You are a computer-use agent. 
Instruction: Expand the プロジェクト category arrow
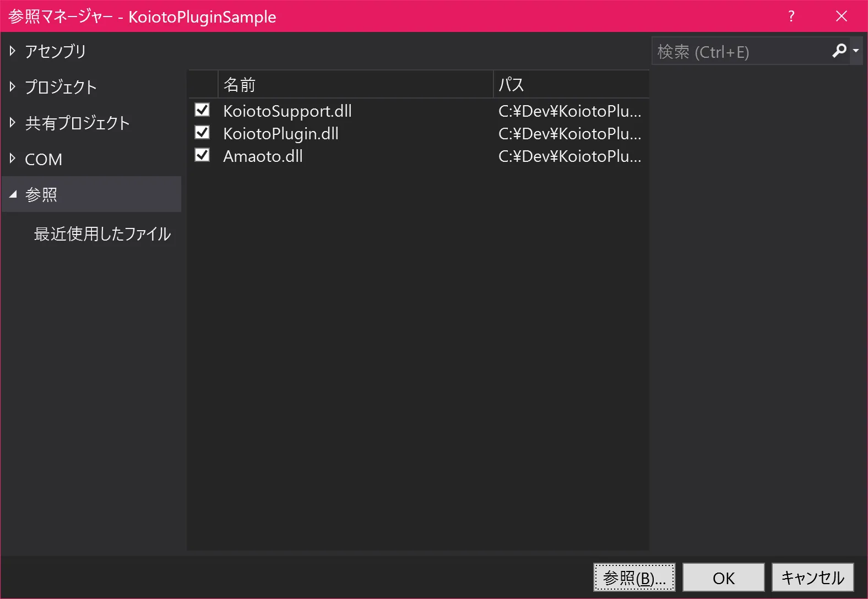tap(13, 87)
